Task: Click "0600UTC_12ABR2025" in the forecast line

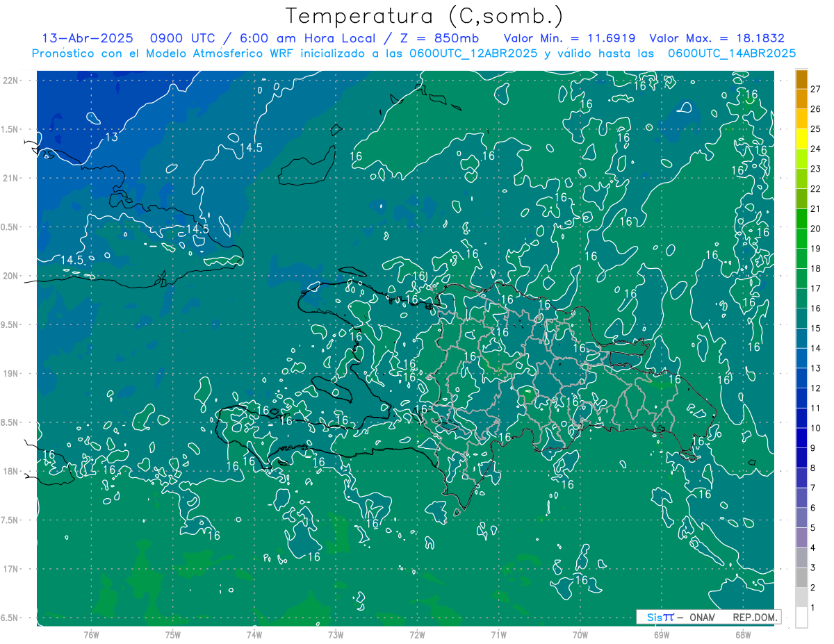Action: [x=473, y=53]
